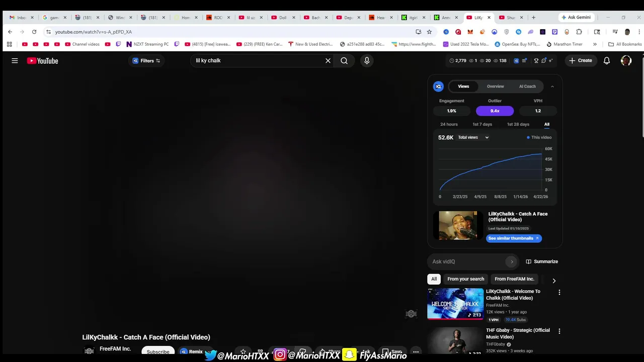Screen dimensions: 644x362
Task: Open THF Gbaby Strategic video title
Action: 518,334
